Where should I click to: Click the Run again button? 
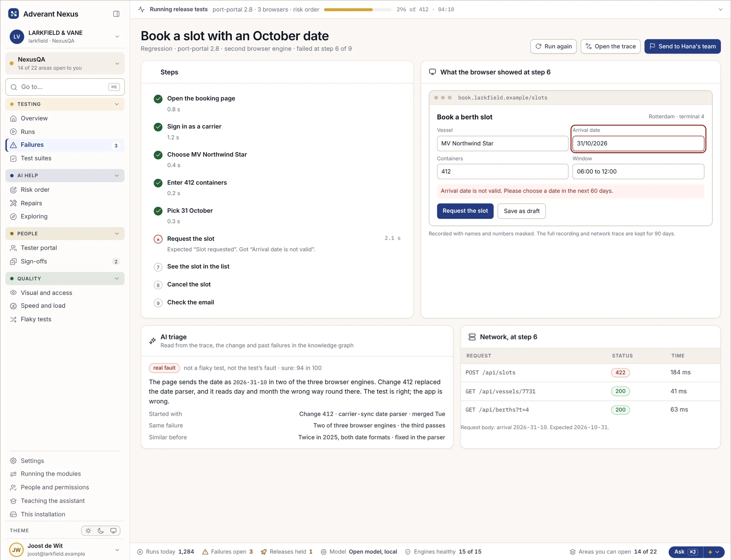[x=553, y=46]
